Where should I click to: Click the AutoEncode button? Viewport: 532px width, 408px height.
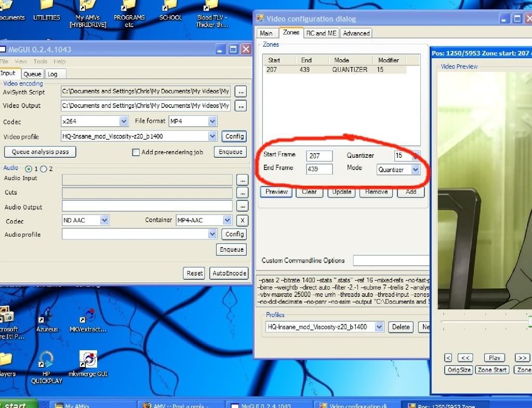[229, 273]
